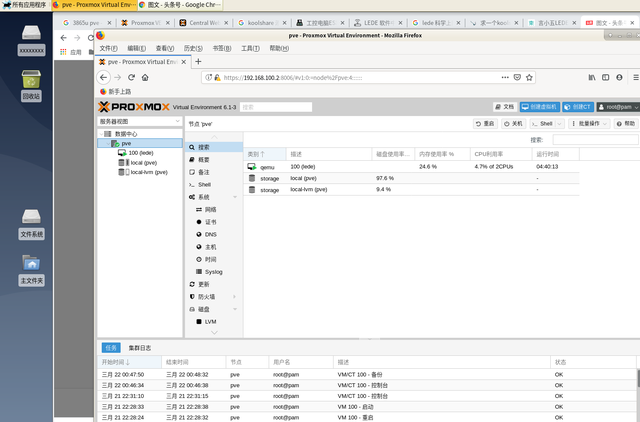
Task: Click Proxmox logo
Action: coord(133,107)
